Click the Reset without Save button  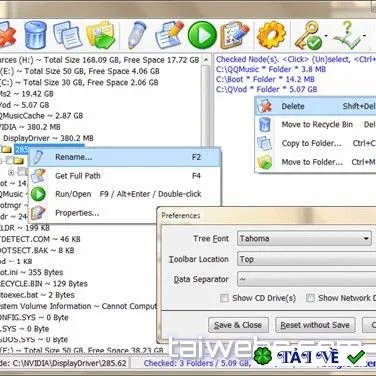315,325
